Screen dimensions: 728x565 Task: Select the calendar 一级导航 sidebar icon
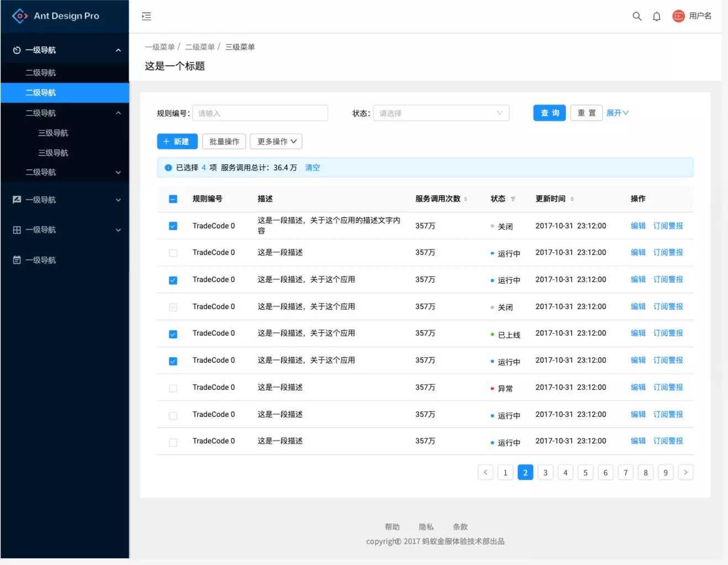coord(17,260)
